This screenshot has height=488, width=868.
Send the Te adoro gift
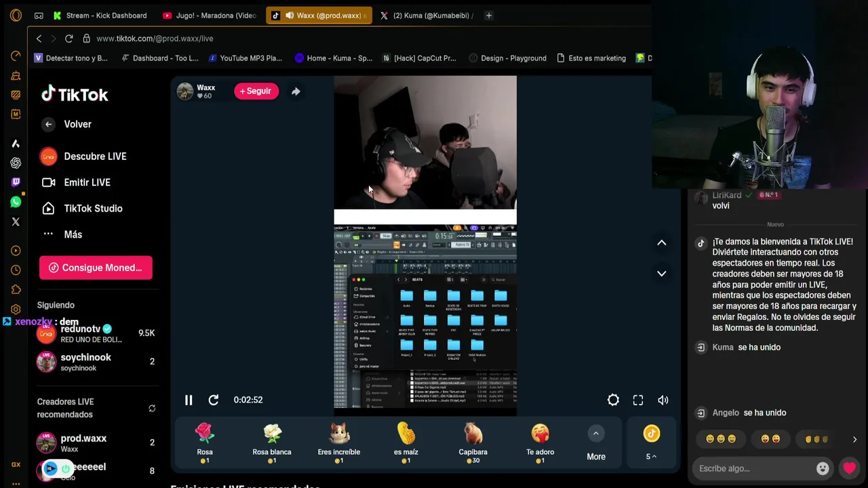click(x=540, y=443)
